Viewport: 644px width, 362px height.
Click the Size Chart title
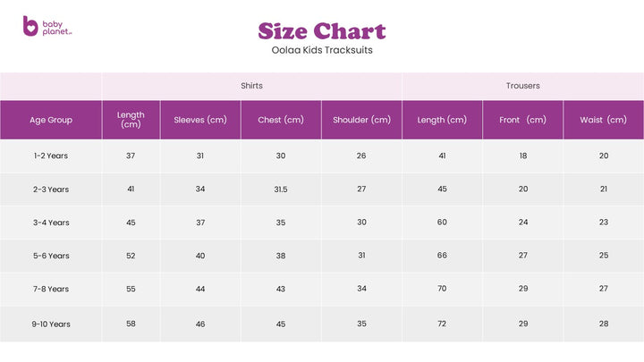(322, 31)
